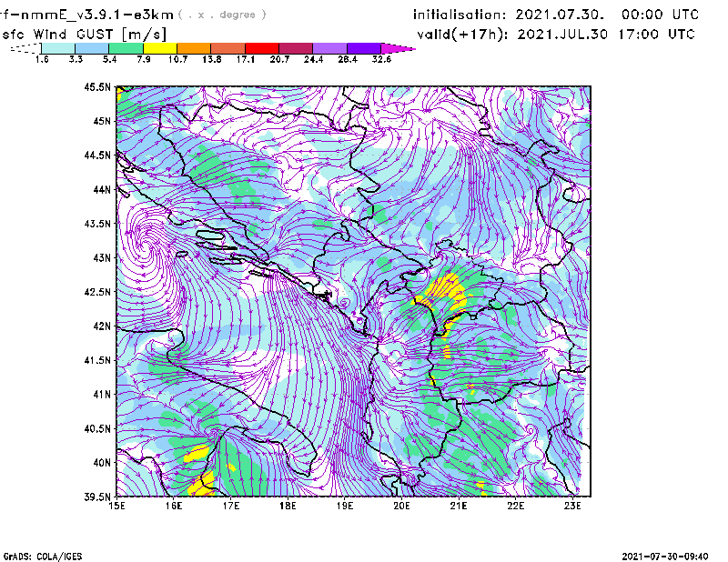The width and height of the screenshot is (728, 562).
Task: Choose the crimson legend swatch 20.7–24.4
Action: (296, 48)
